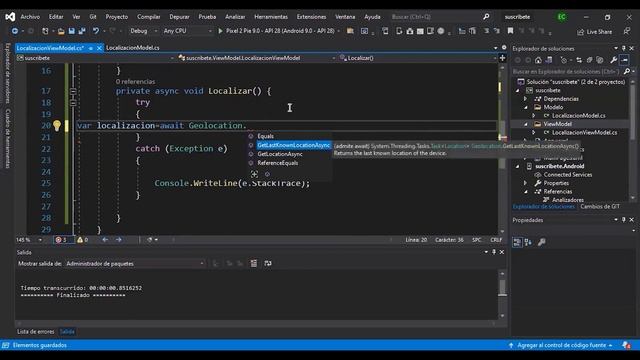Click the Visual Studio logo icon
This screenshot has width=640, height=360.
[x=10, y=17]
